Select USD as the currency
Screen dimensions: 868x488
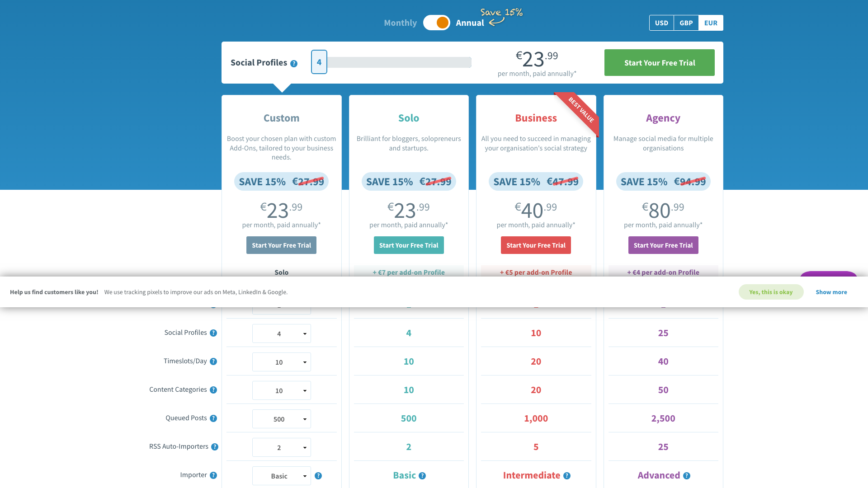[661, 22]
